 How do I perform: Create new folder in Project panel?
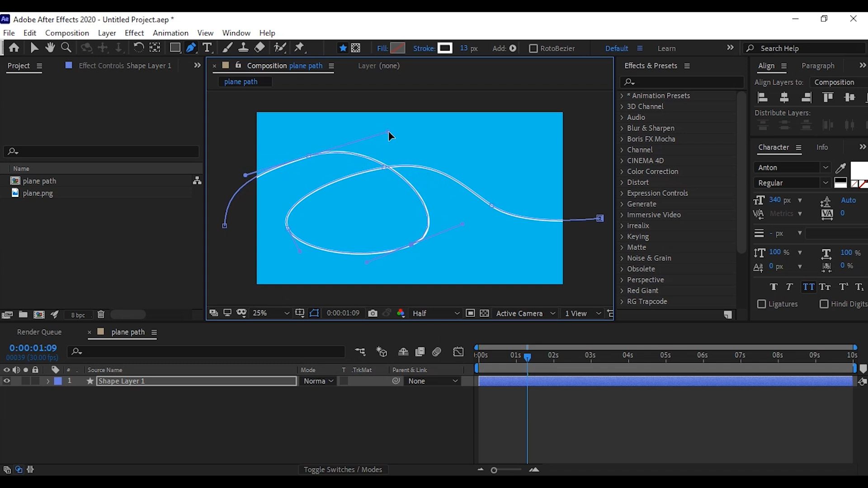(x=23, y=314)
